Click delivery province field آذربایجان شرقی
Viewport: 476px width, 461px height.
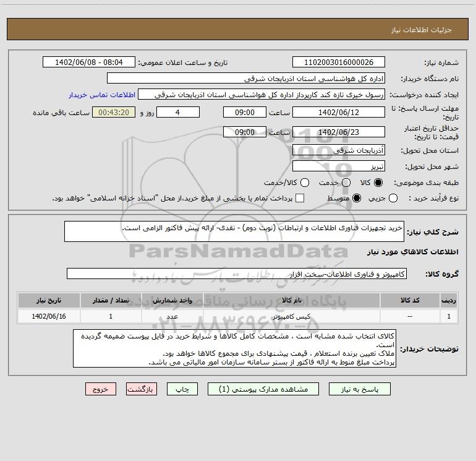(339, 150)
